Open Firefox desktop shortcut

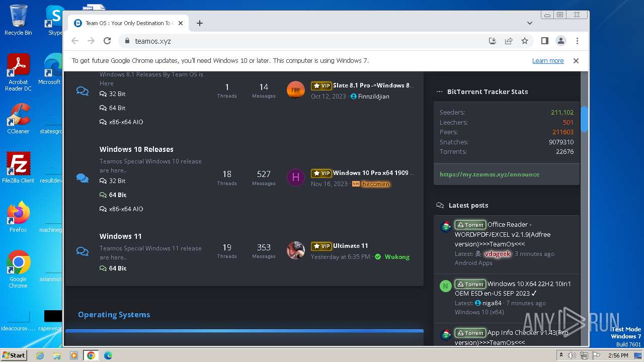click(x=18, y=217)
